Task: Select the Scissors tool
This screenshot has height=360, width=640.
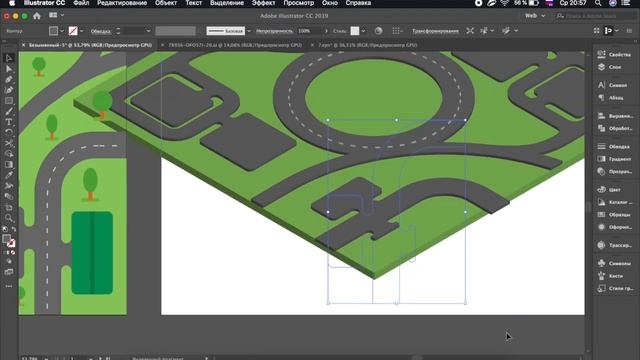Action: pyautogui.click(x=9, y=143)
